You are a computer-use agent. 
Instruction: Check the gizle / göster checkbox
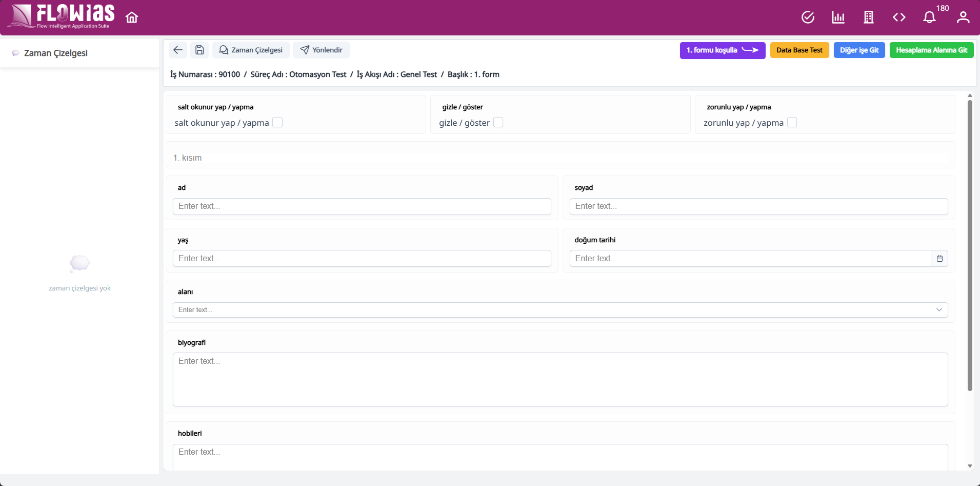(x=498, y=122)
